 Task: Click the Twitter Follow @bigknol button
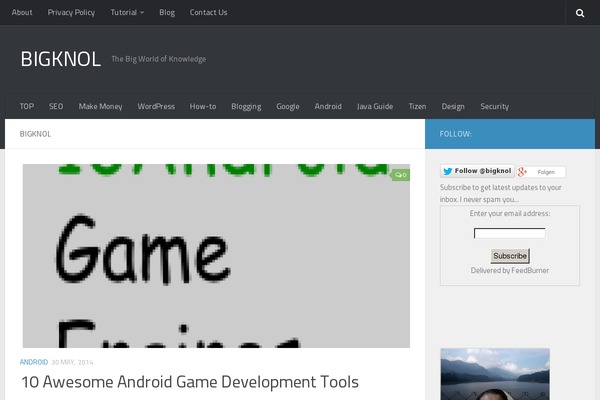pyautogui.click(x=477, y=171)
